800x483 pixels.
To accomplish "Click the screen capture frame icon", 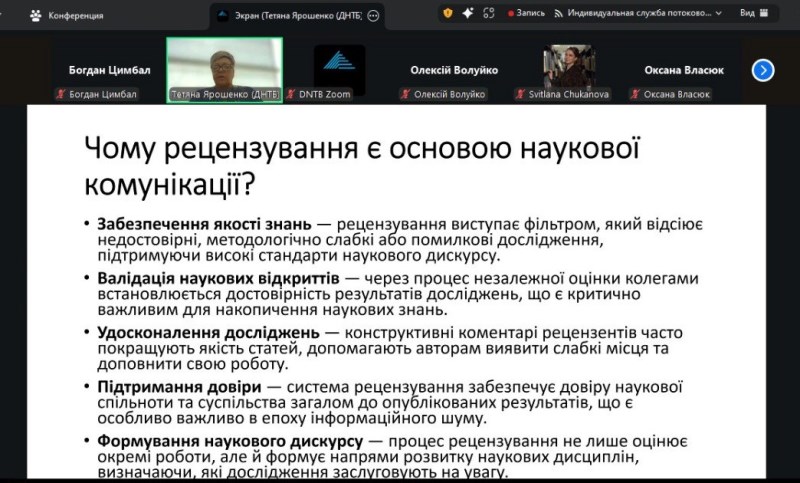I will pos(488,13).
